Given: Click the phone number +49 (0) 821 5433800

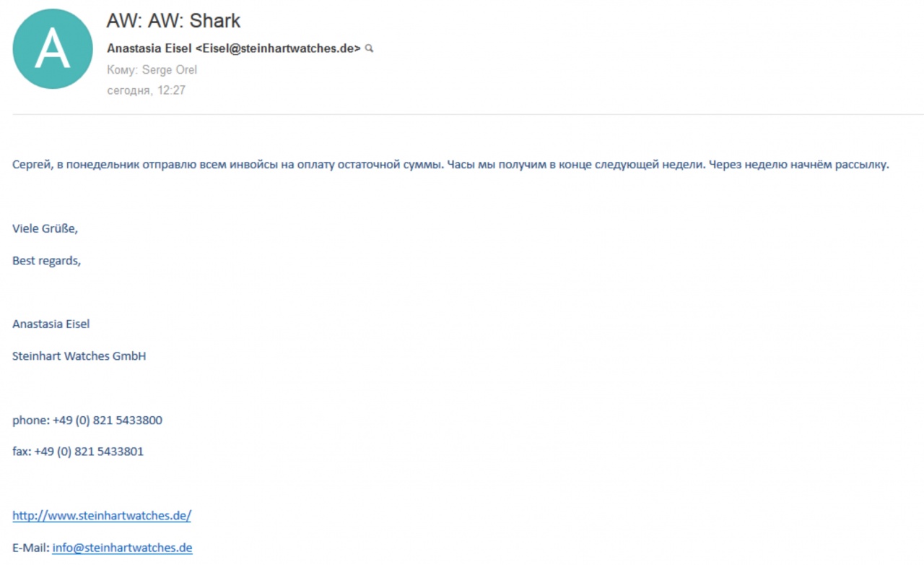Looking at the screenshot, I should [107, 420].
